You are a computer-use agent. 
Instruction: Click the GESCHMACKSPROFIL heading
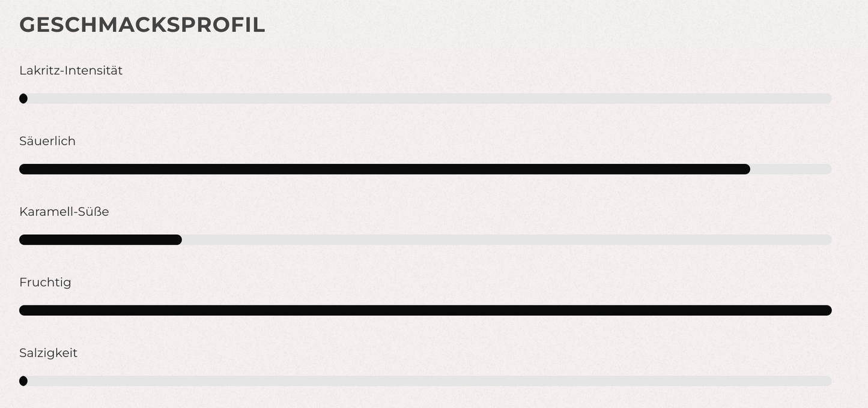(142, 25)
